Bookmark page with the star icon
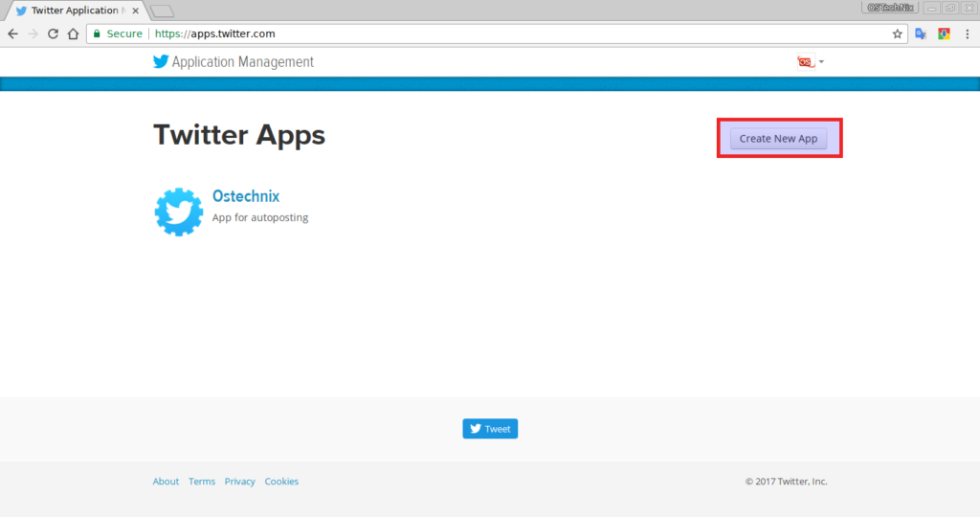This screenshot has width=980, height=517. point(897,34)
